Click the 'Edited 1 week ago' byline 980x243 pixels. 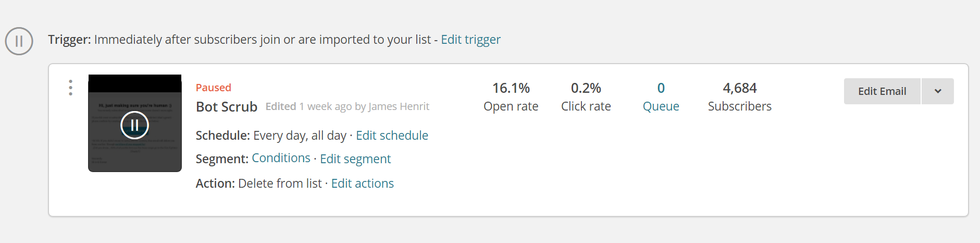[x=347, y=106]
